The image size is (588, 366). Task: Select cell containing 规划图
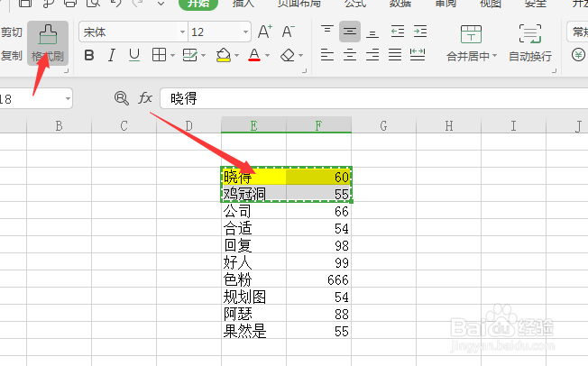point(254,297)
